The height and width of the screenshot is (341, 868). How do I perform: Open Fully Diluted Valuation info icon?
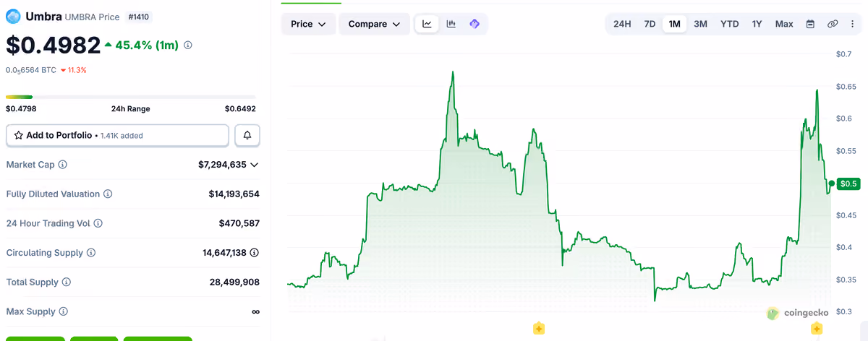coord(108,194)
